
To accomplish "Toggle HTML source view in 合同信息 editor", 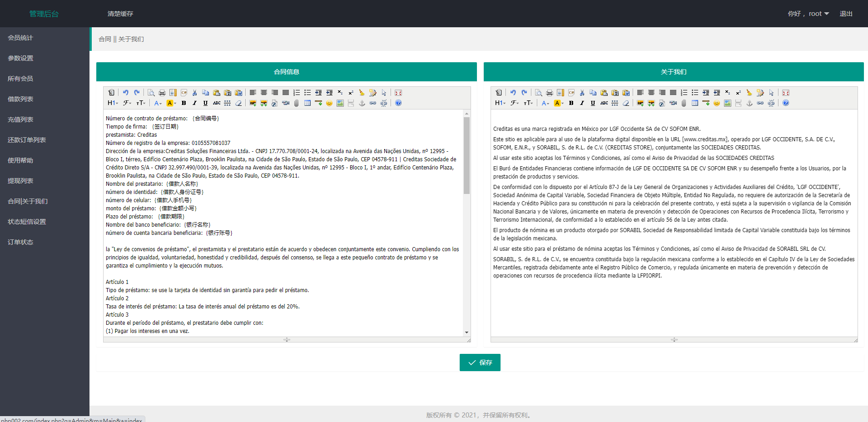I will [111, 93].
